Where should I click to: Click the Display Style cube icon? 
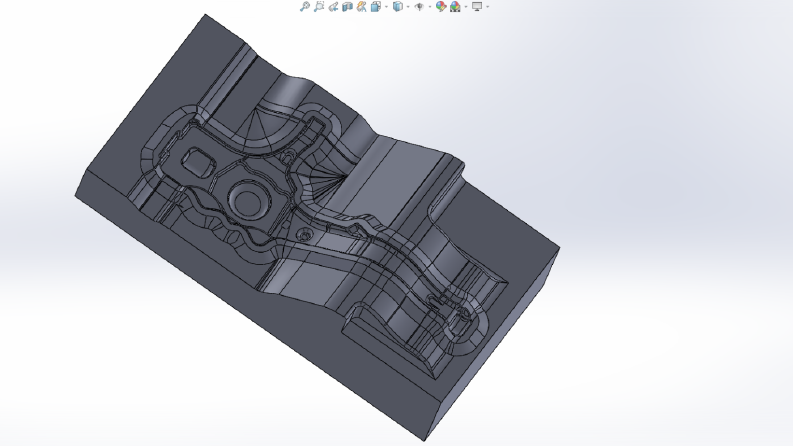point(398,6)
